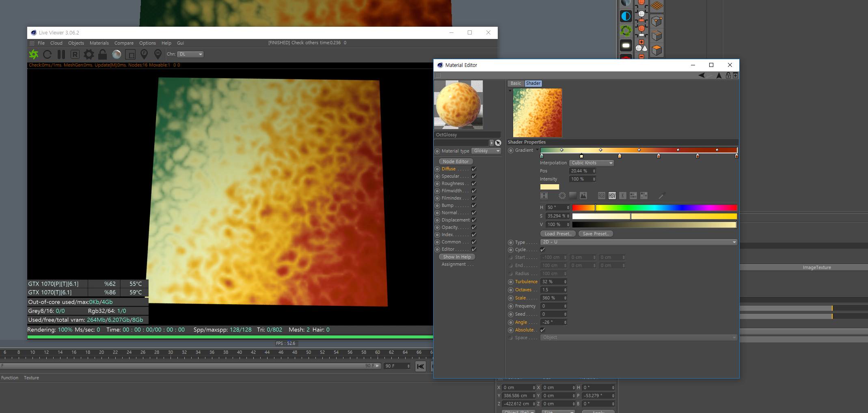Select the eyedropper color picker tool

pyautogui.click(x=661, y=196)
